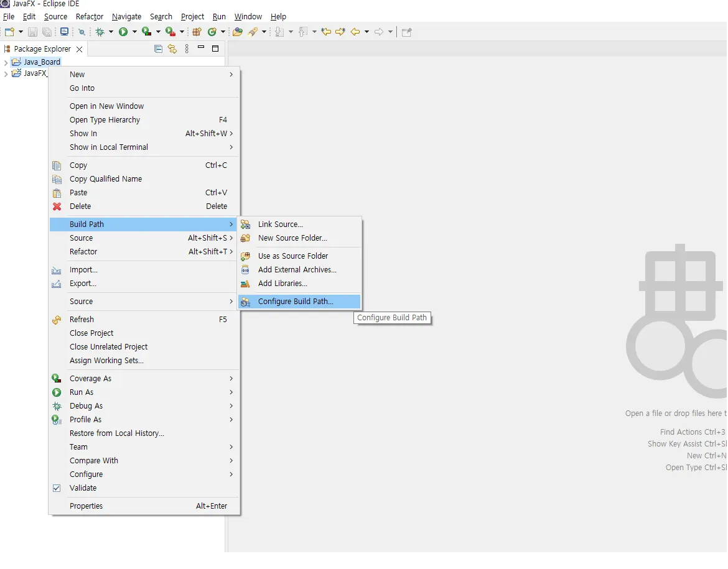728x569 pixels.
Task: Click the Forward navigation arrow icon
Action: [379, 32]
